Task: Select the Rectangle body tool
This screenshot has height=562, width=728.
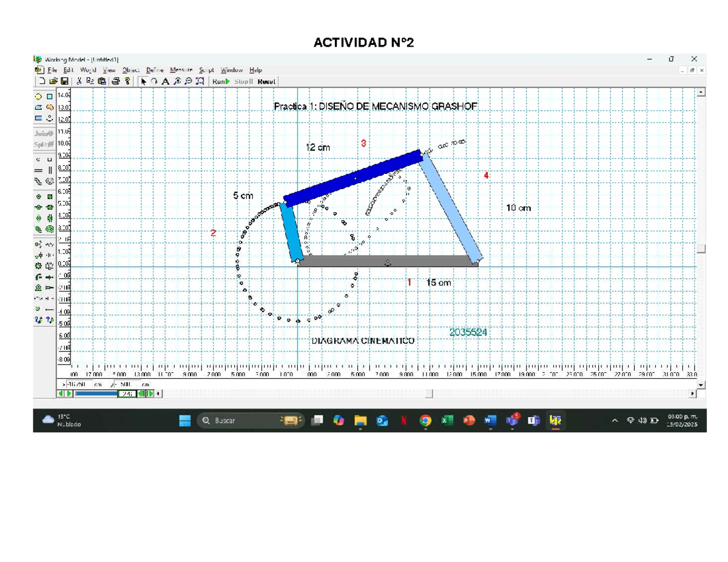Action: click(x=38, y=118)
